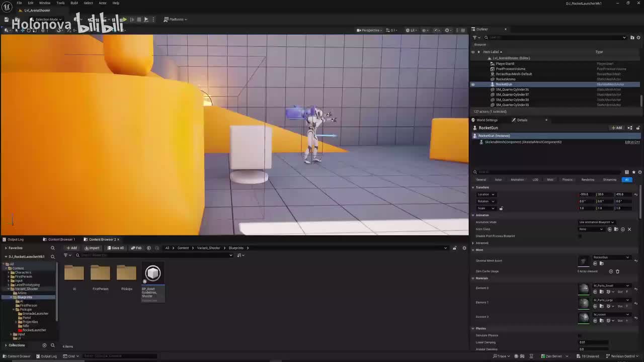The image size is (644, 362).
Task: Open the Location type dropdown
Action: pyautogui.click(x=486, y=195)
